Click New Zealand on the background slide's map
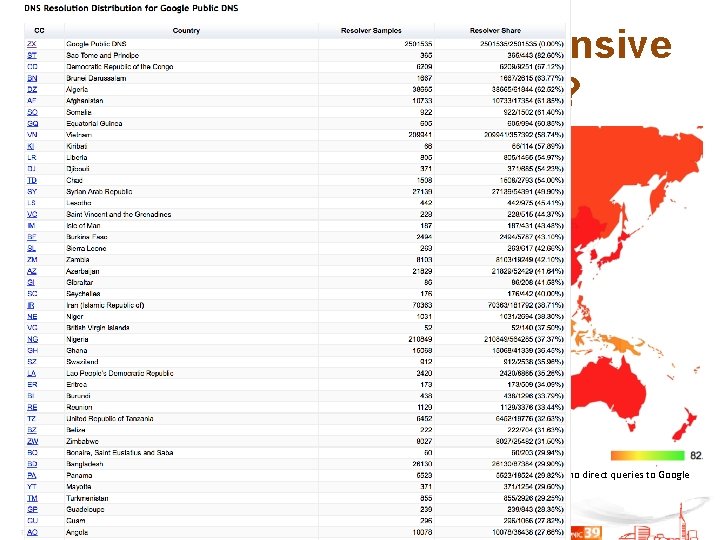Screen dimensions: 720x540 point(685,423)
